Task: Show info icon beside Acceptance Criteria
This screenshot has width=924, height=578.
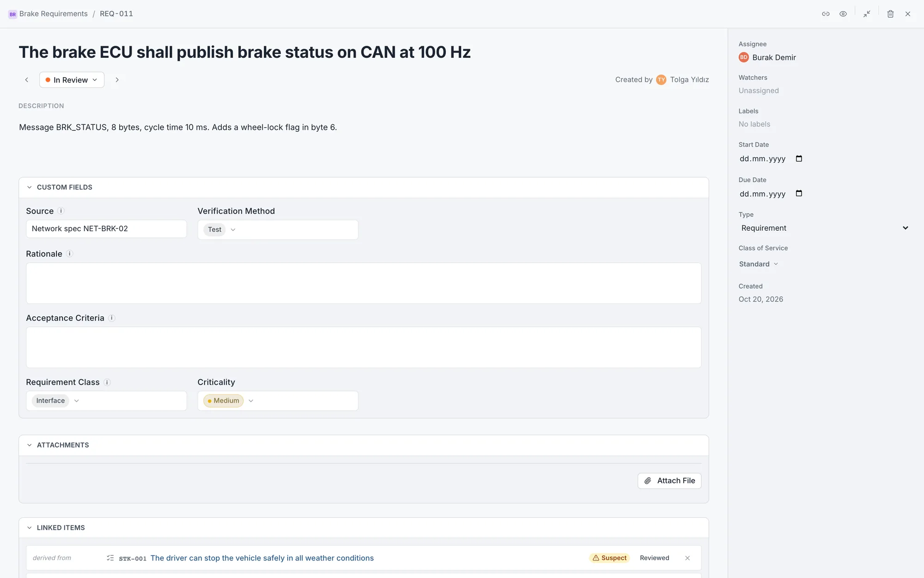Action: tap(112, 318)
